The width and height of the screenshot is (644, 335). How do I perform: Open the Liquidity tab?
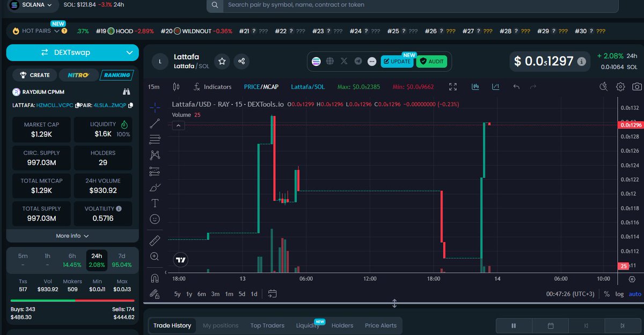308,325
